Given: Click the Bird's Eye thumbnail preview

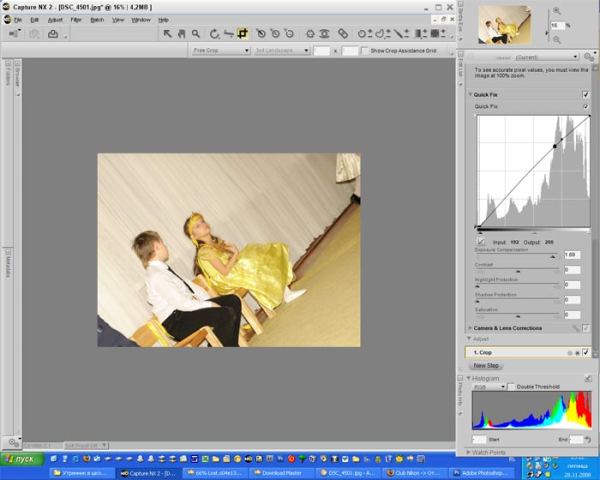Looking at the screenshot, I should coord(504,25).
